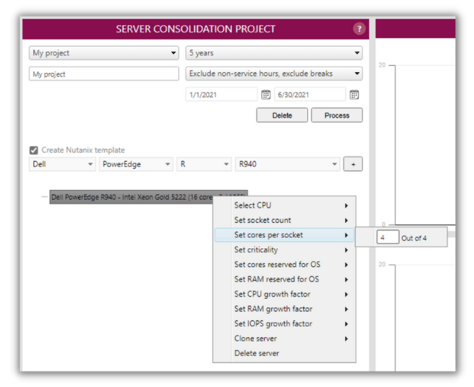Open the R series dropdown
Viewport: 474px width, 387px height.
204,164
